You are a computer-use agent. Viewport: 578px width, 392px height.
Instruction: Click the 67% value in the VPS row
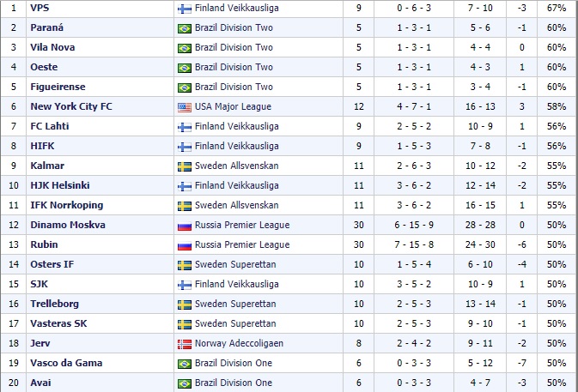click(x=557, y=8)
